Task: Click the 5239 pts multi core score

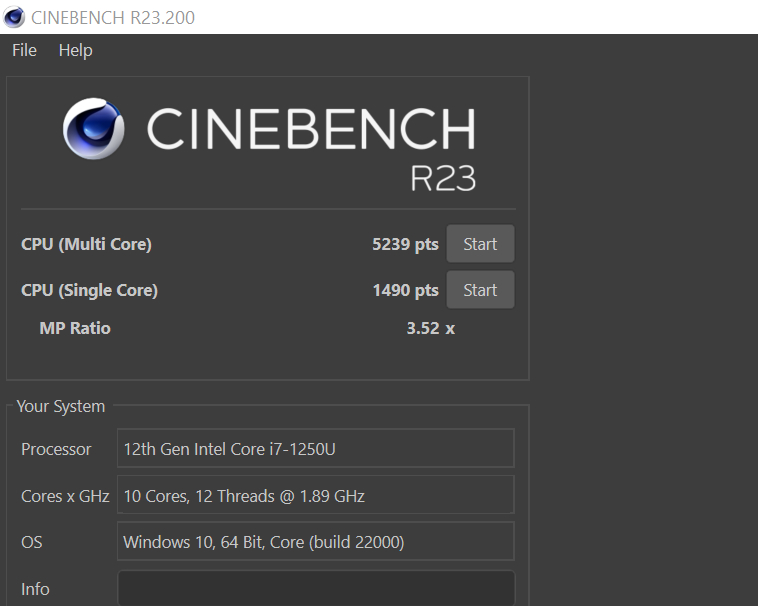Action: [405, 244]
